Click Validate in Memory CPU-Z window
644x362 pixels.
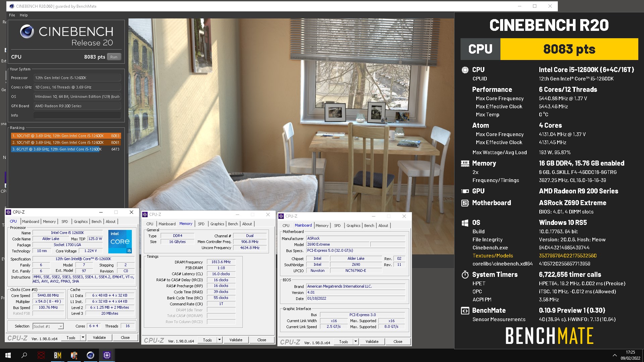(x=236, y=340)
